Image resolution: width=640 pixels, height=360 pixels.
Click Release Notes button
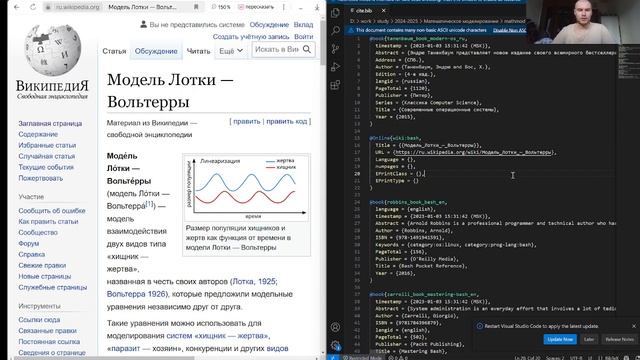pyautogui.click(x=619, y=339)
